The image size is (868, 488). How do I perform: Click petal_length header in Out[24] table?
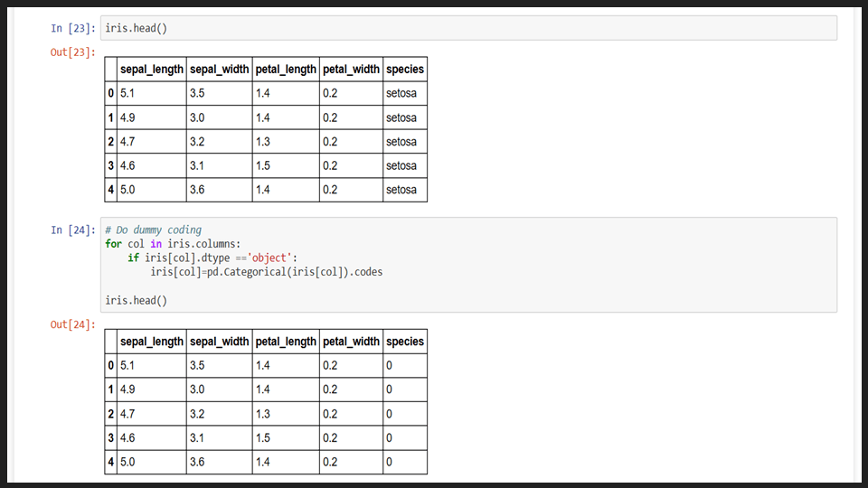click(286, 342)
